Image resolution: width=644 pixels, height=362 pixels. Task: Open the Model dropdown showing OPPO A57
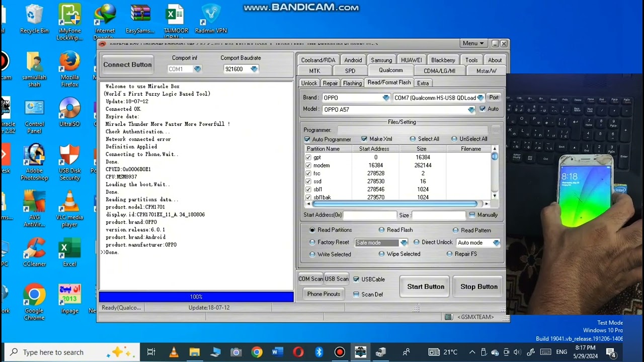coord(471,110)
